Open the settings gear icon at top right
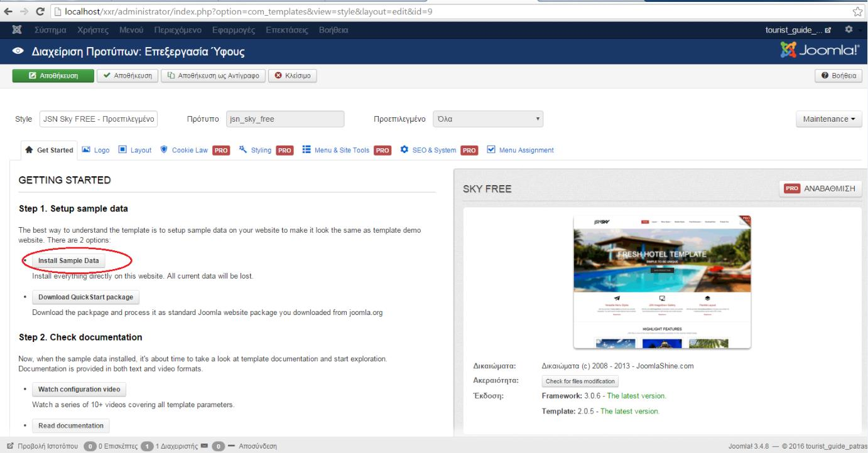This screenshot has width=868, height=453. point(850,29)
